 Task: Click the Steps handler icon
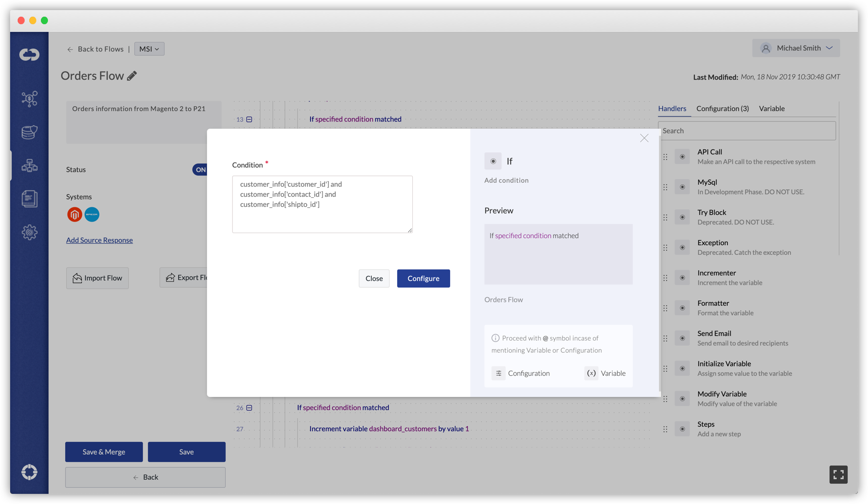[x=682, y=429]
